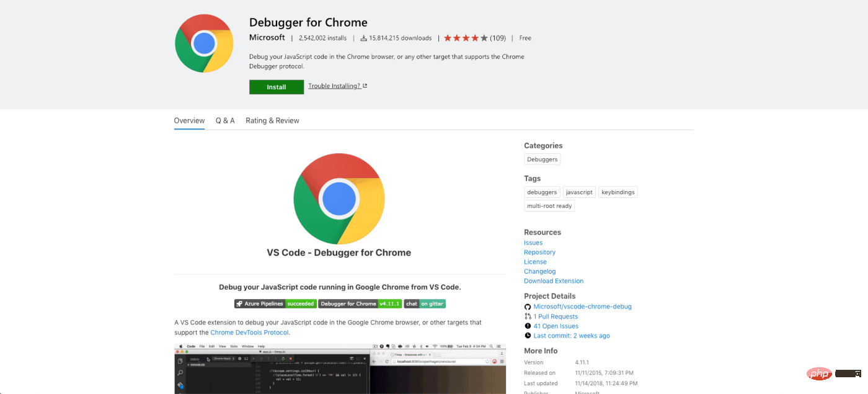868x394 pixels.
Task: Click the star rating with 109 reviews
Action: tap(475, 38)
